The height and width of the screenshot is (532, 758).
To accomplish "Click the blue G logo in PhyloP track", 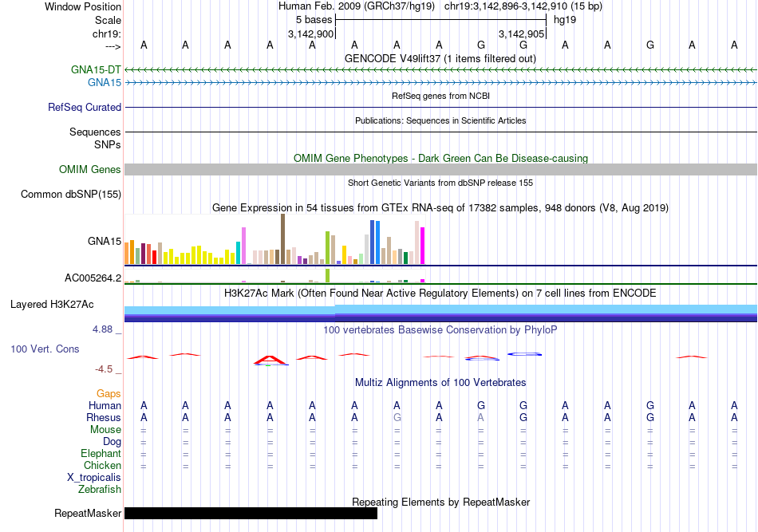I will [x=524, y=354].
